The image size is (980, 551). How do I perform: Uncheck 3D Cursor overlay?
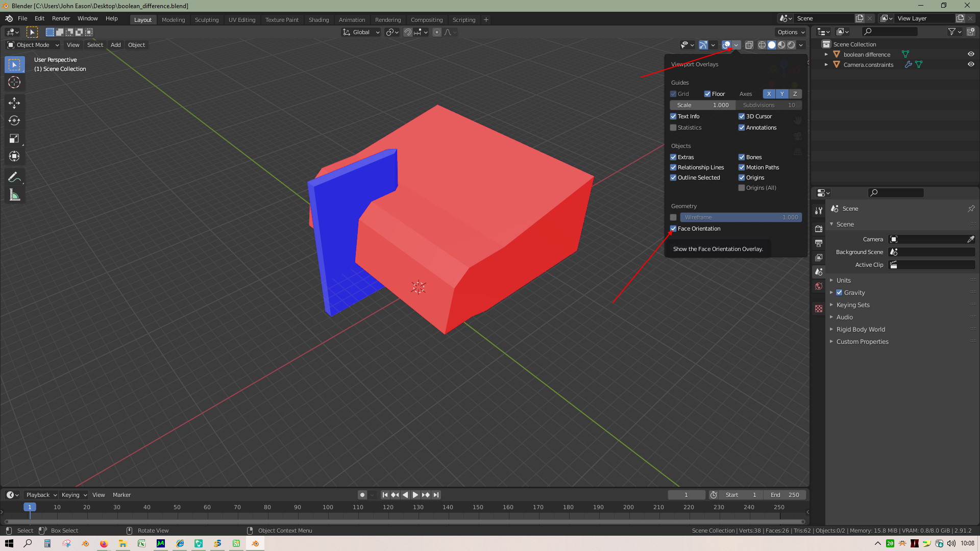pyautogui.click(x=742, y=116)
